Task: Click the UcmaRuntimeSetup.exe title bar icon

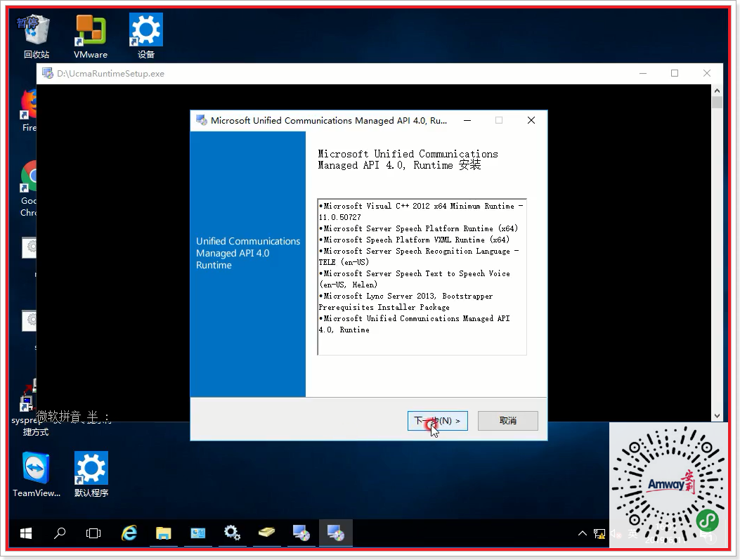Action: [x=48, y=73]
